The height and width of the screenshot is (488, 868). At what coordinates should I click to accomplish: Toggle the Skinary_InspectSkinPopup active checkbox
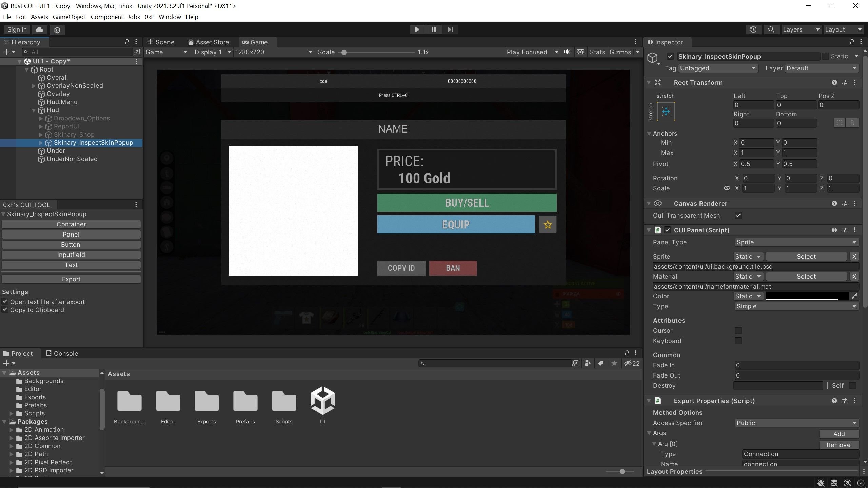tap(670, 56)
